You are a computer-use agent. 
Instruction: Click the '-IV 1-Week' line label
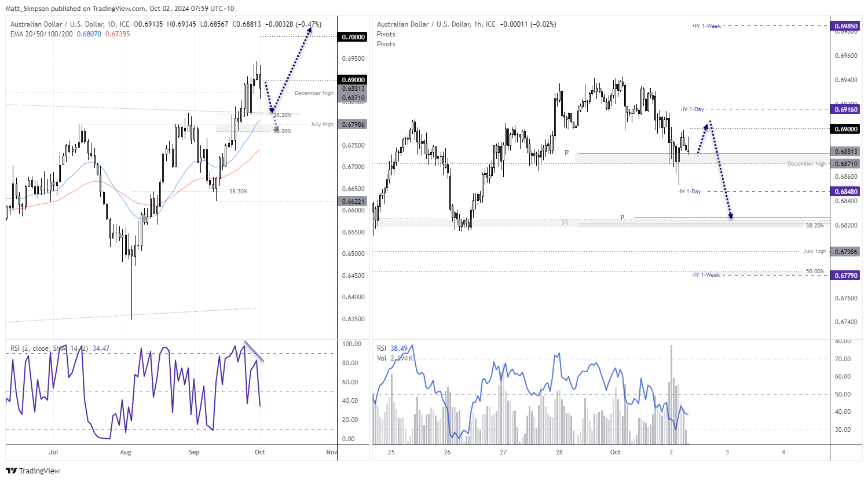click(706, 275)
